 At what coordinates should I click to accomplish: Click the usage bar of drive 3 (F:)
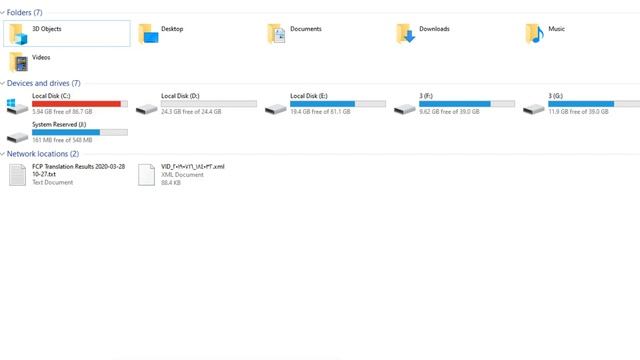[467, 104]
